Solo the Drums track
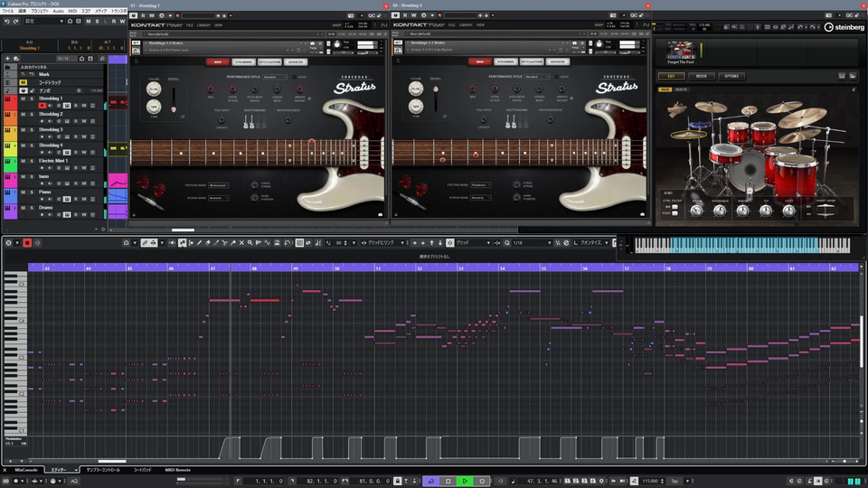This screenshot has height=488, width=868. pyautogui.click(x=32, y=208)
